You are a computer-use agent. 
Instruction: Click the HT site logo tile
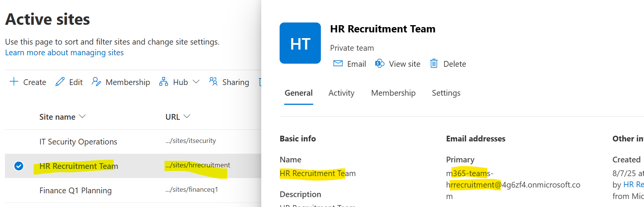pos(300,43)
